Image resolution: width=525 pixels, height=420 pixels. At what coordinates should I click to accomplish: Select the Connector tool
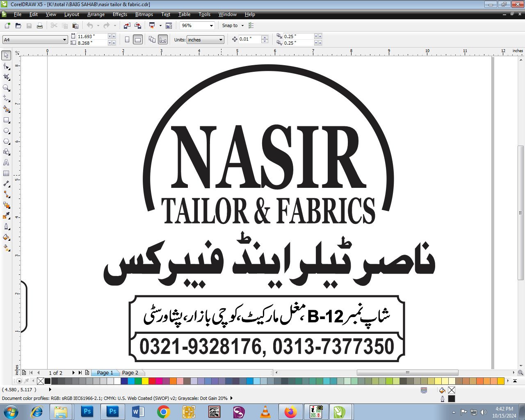point(6,195)
